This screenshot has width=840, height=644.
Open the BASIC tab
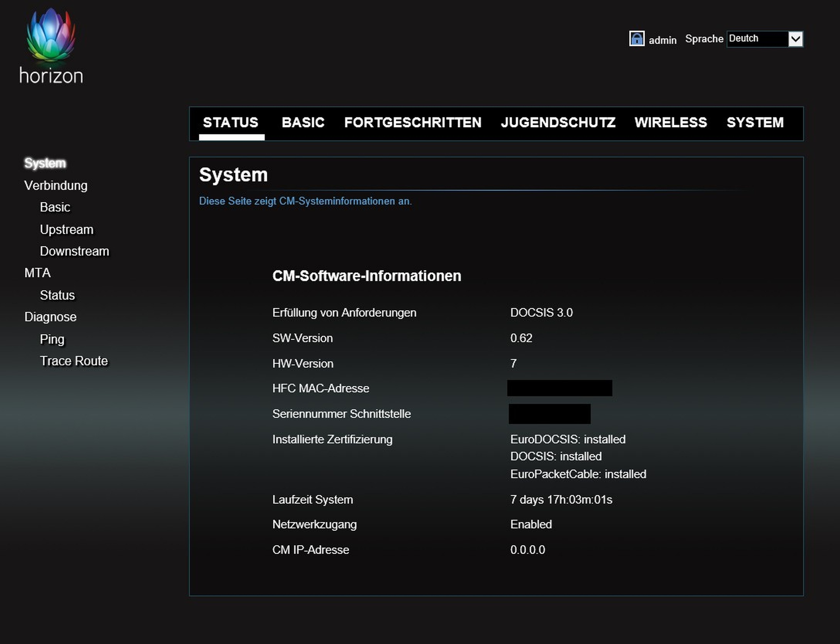[303, 123]
